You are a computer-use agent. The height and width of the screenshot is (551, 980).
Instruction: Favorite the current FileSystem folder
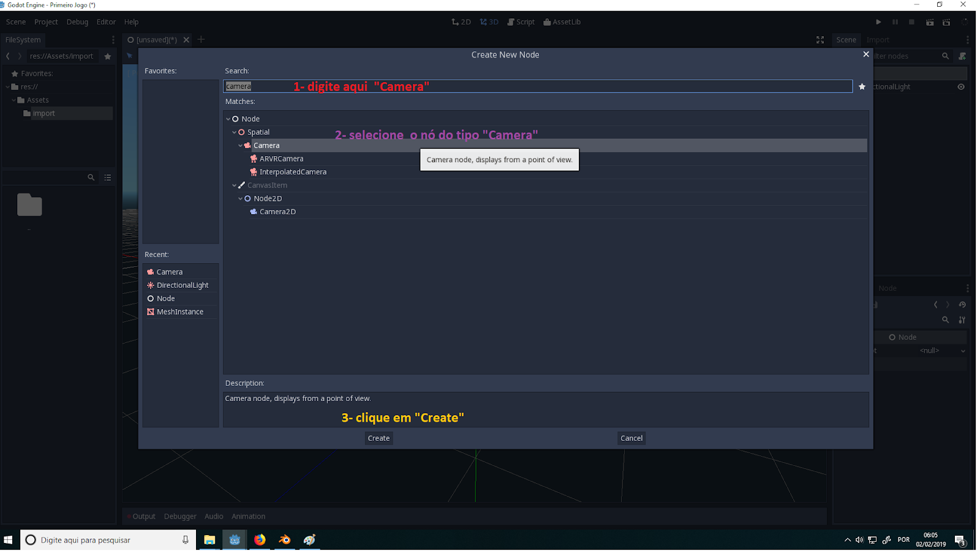(108, 56)
